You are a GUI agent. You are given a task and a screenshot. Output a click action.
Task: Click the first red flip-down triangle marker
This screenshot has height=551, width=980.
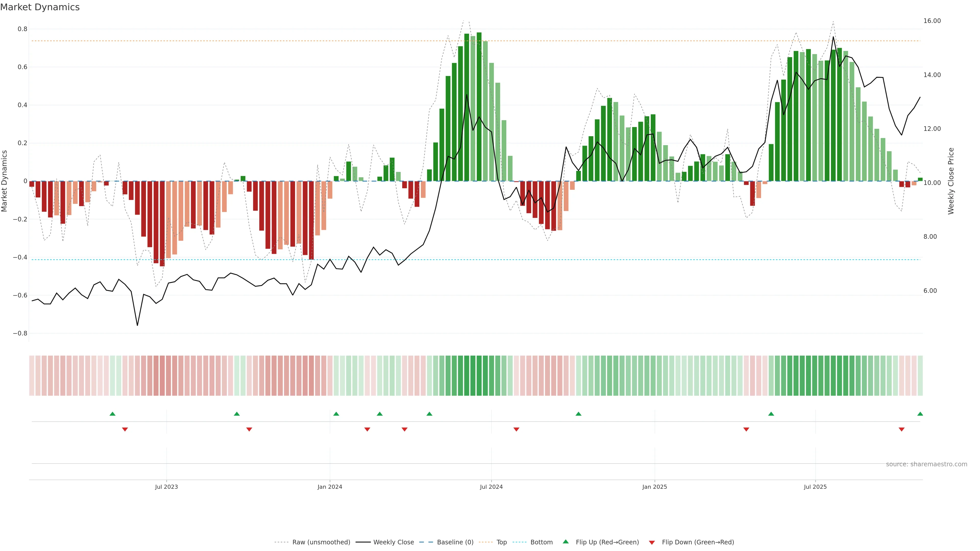pos(125,429)
